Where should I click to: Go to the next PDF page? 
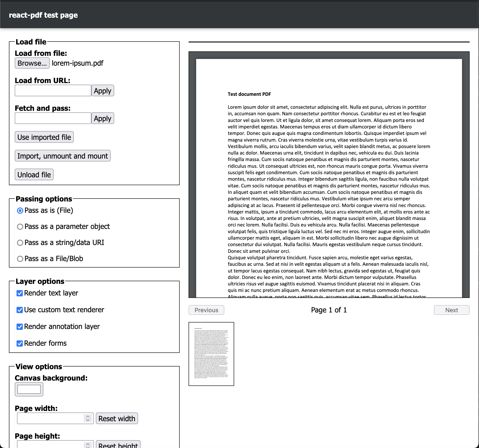pyautogui.click(x=451, y=310)
